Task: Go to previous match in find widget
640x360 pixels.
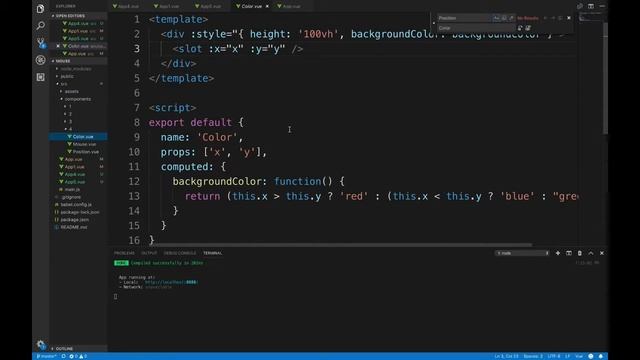Action: point(545,18)
